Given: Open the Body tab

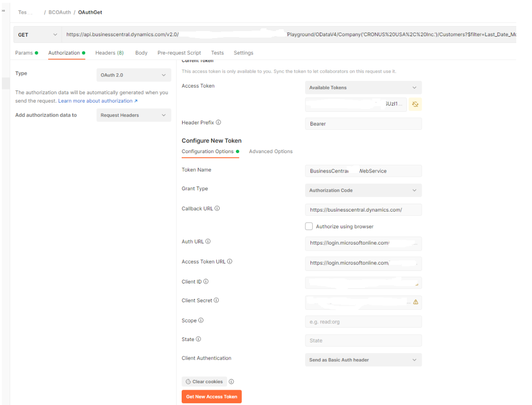Looking at the screenshot, I should [x=141, y=53].
